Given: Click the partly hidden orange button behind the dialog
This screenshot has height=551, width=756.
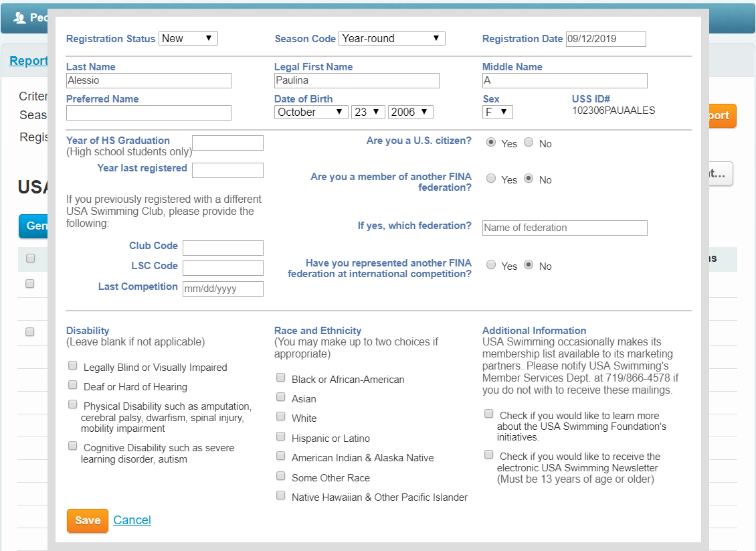Looking at the screenshot, I should (723, 116).
